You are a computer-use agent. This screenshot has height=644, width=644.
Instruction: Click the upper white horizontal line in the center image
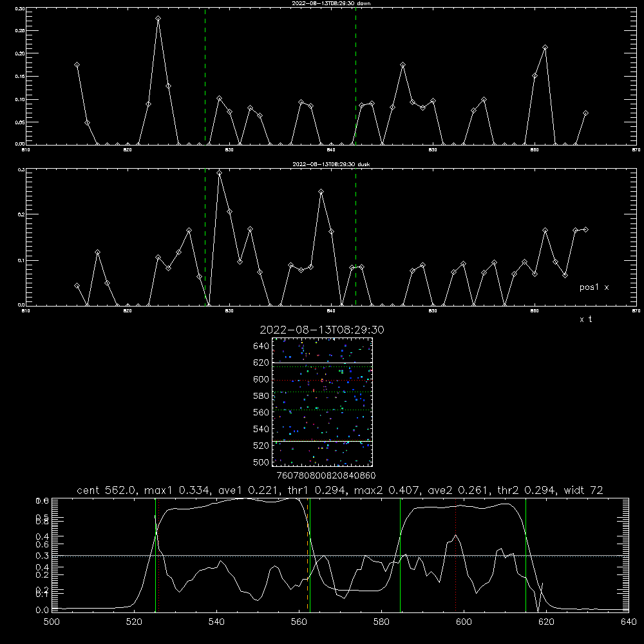click(x=322, y=363)
